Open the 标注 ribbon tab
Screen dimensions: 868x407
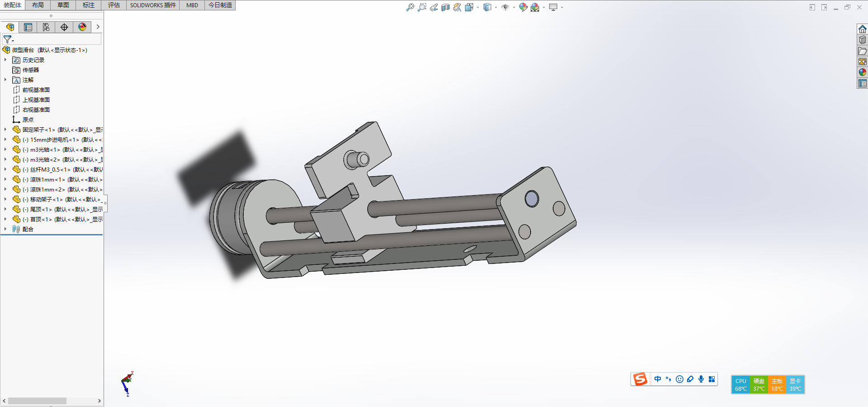89,5
